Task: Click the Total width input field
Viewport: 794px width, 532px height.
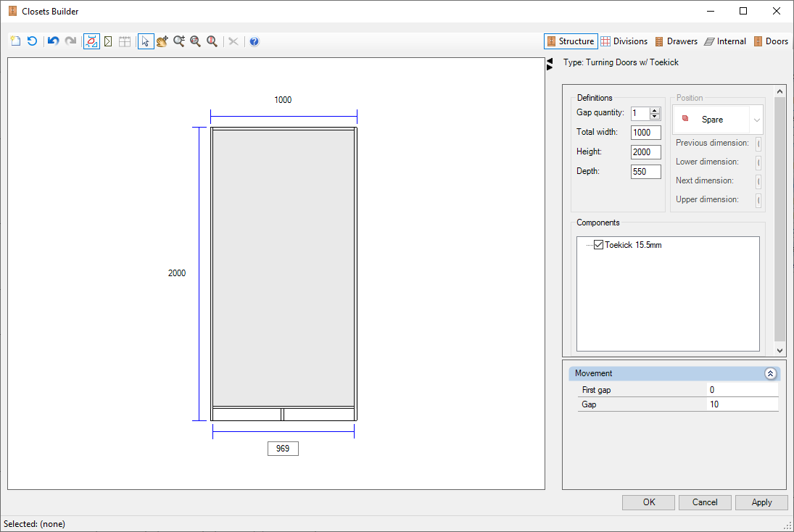Action: coord(645,133)
